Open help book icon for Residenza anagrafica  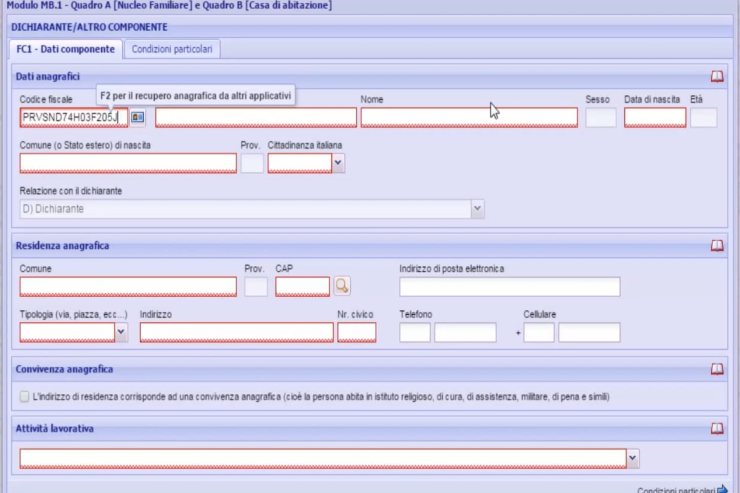point(716,245)
